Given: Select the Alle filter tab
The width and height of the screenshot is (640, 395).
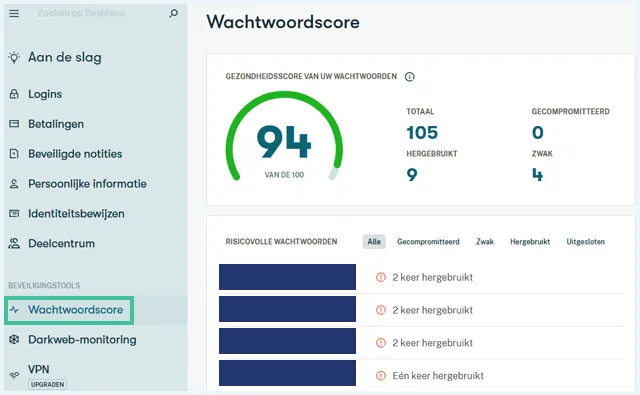Looking at the screenshot, I should 374,242.
